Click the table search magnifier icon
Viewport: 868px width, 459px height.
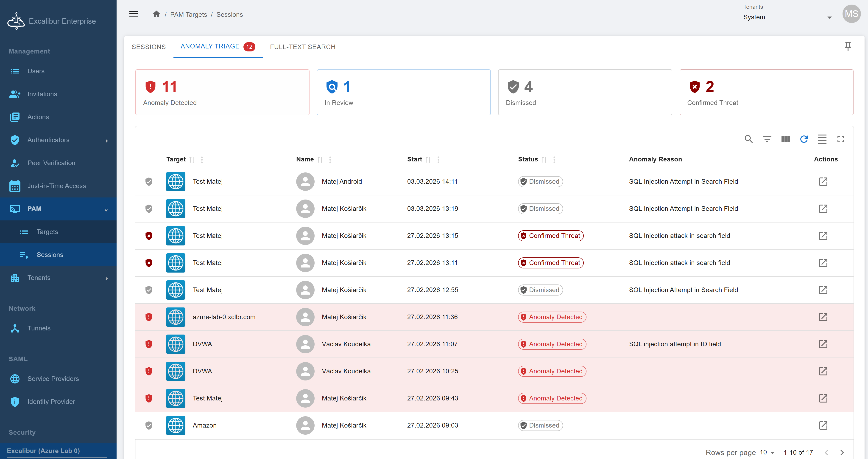[748, 139]
